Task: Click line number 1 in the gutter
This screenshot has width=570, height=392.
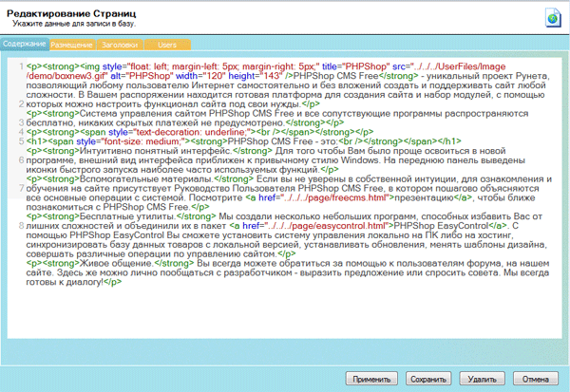Action: (22, 66)
